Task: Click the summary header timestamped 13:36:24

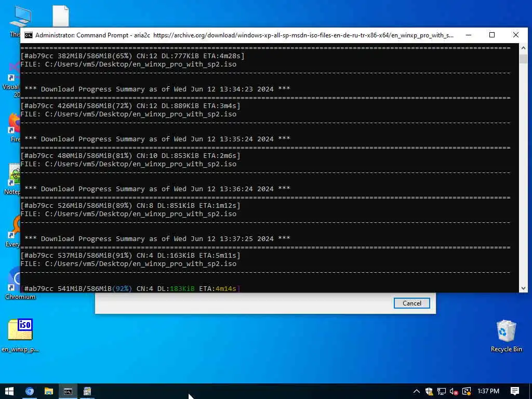Action: (157, 189)
